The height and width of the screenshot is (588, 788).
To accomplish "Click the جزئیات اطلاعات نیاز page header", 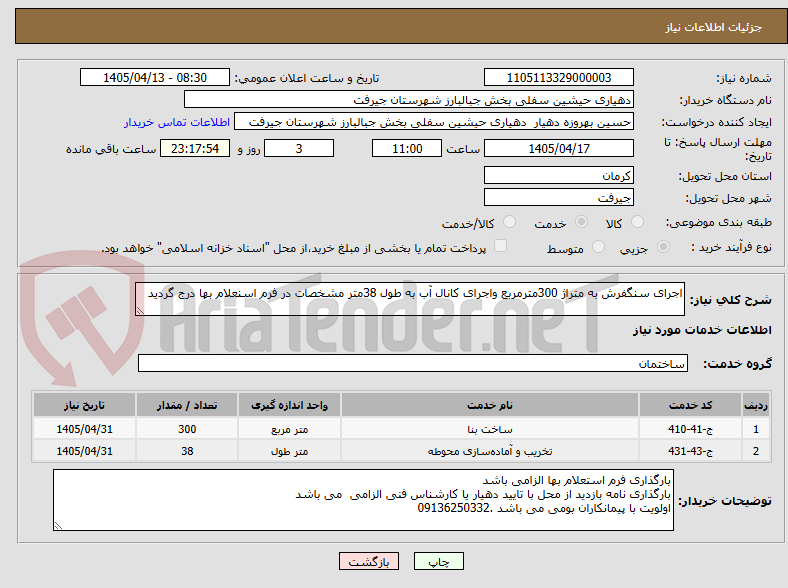I will 714,27.
